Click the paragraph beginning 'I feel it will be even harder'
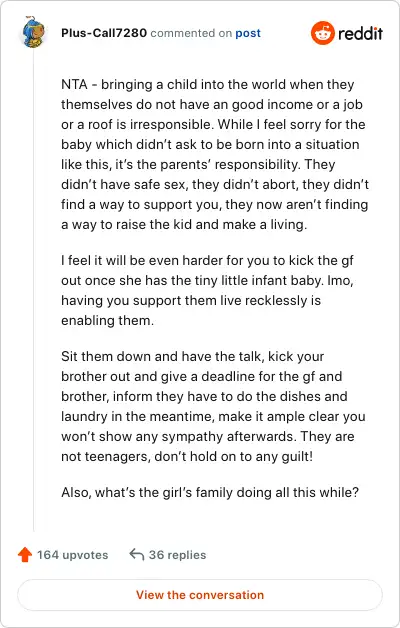This screenshot has width=400, height=628. pos(207,290)
